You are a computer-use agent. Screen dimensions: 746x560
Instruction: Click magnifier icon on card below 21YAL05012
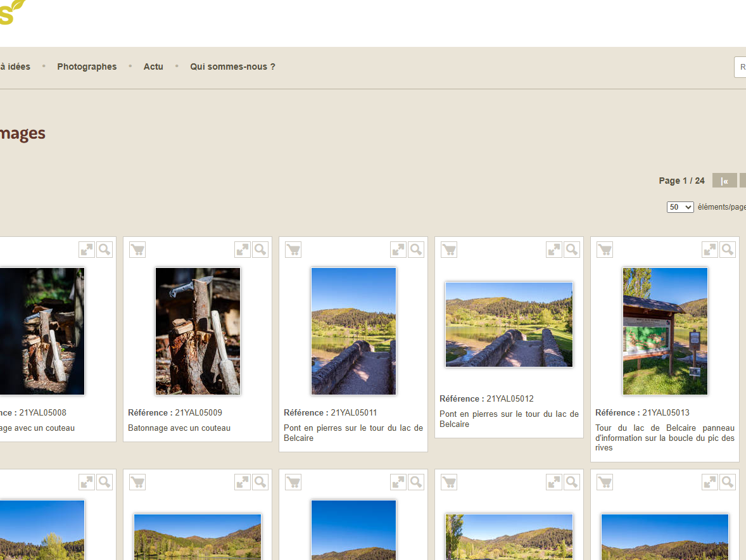pos(572,482)
